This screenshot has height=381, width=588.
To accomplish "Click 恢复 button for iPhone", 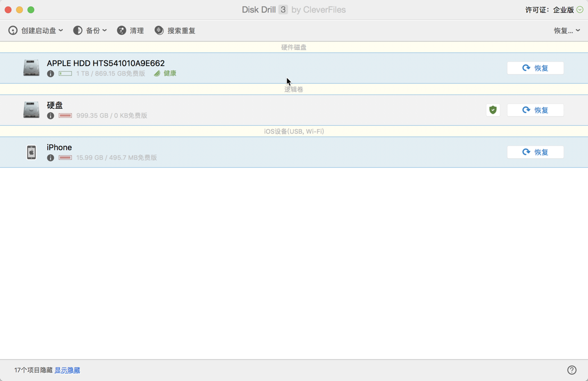I will [x=535, y=152].
